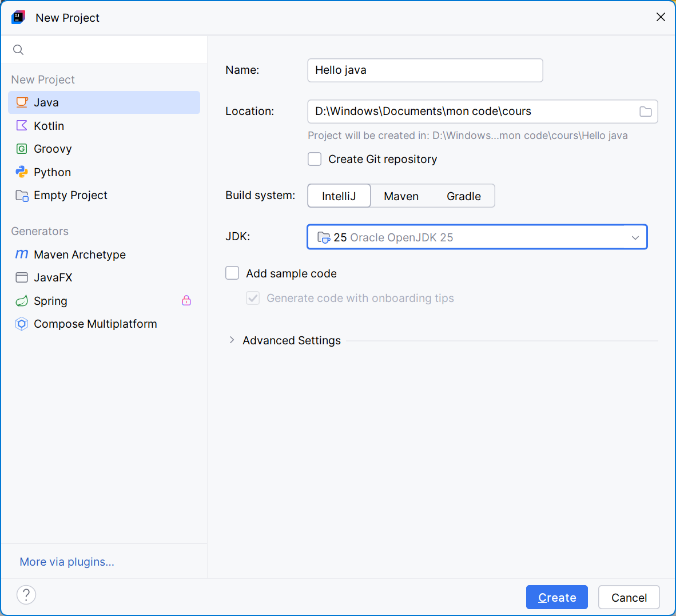Image resolution: width=676 pixels, height=616 pixels.
Task: Click the help question mark icon
Action: (26, 595)
